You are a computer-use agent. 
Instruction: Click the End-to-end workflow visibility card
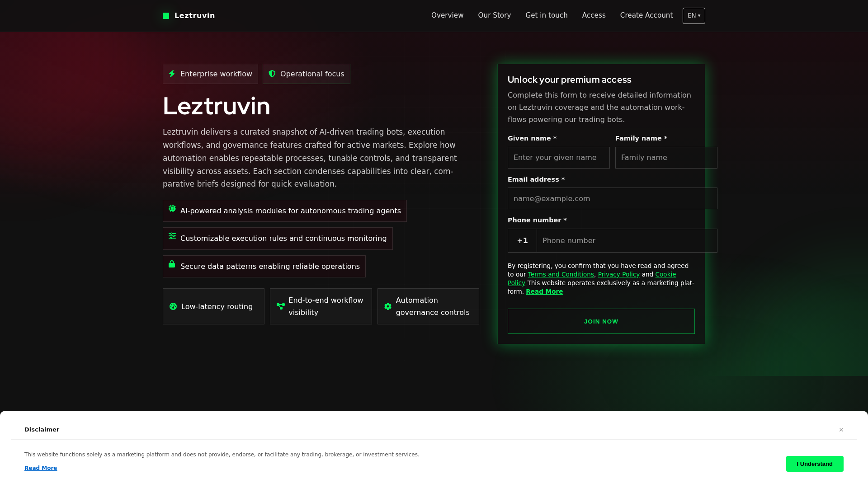321,306
